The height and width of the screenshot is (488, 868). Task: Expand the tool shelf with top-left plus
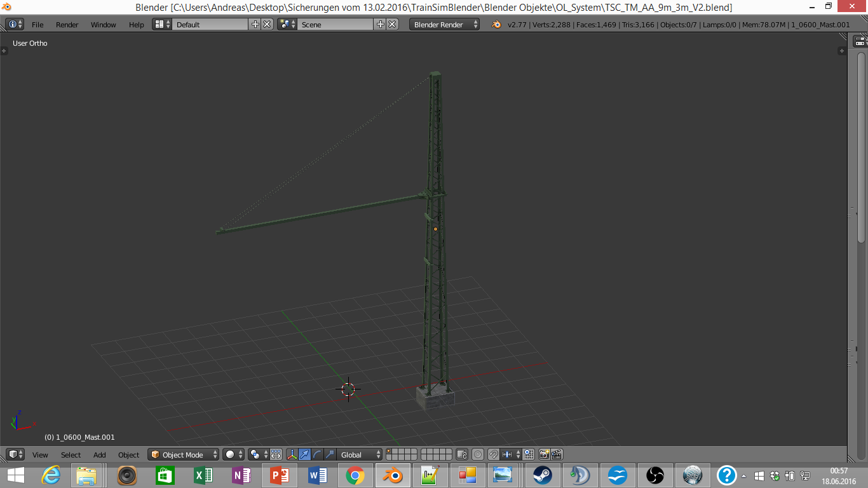click(4, 51)
